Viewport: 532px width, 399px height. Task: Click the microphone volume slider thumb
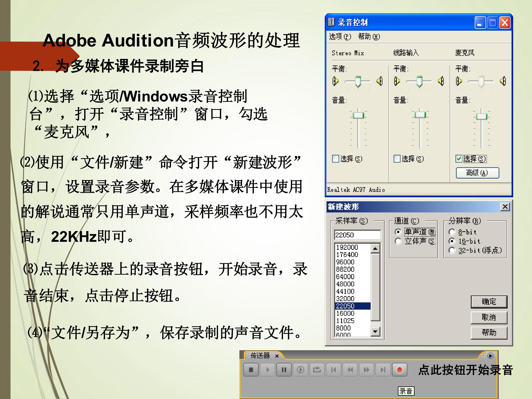click(x=482, y=117)
